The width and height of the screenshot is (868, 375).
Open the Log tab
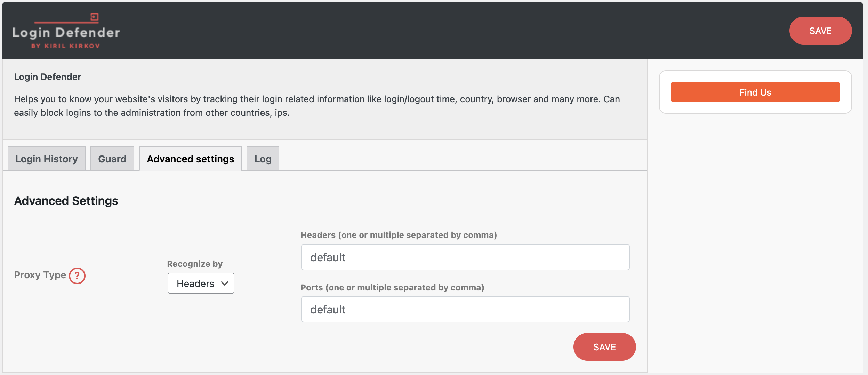(x=262, y=159)
